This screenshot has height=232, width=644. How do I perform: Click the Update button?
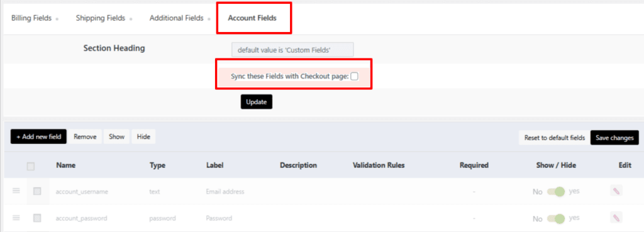pyautogui.click(x=257, y=102)
